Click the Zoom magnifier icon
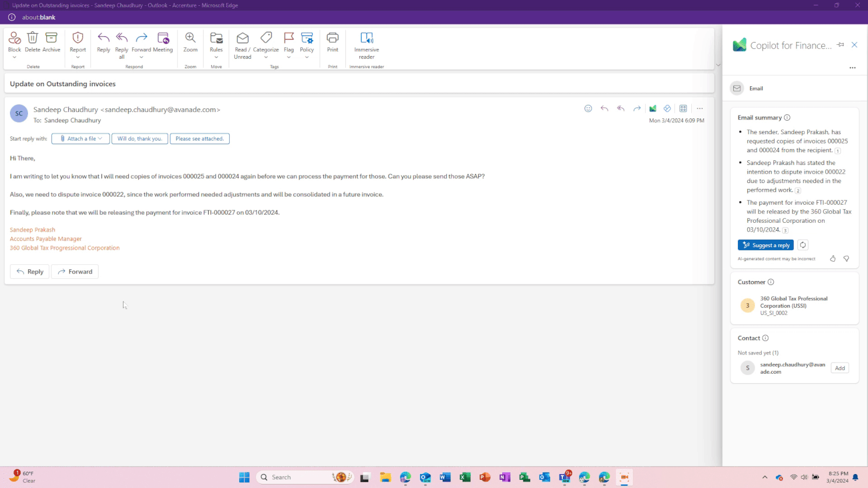The height and width of the screenshot is (488, 868). tap(190, 38)
